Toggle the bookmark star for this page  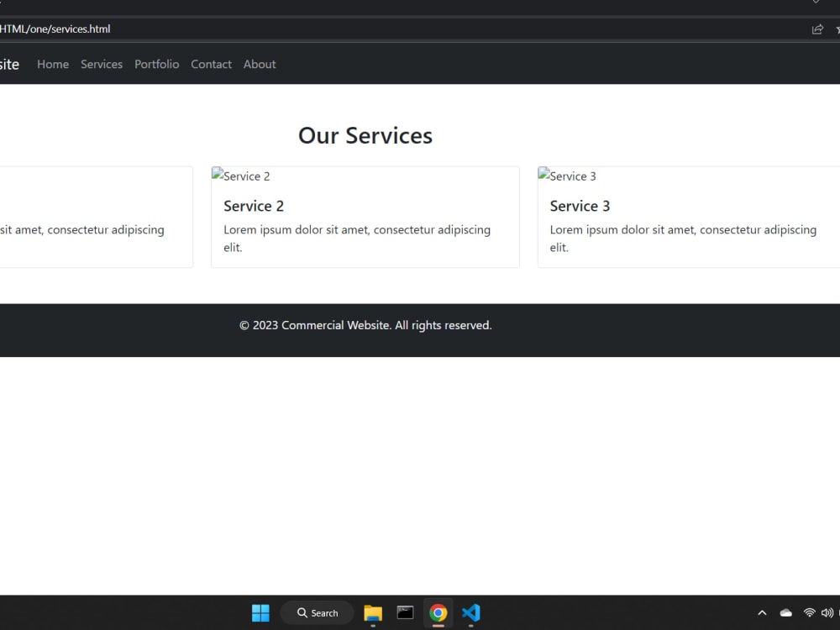tap(837, 29)
